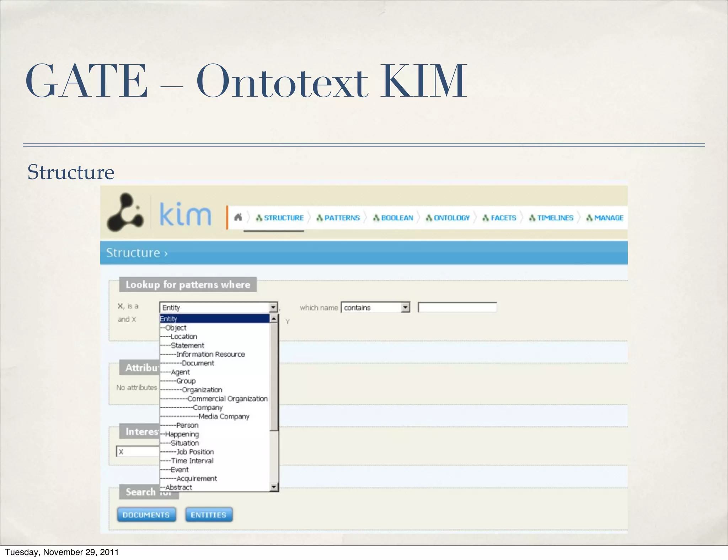This screenshot has height=560, width=728.
Task: Switch to the PATTERNS tab
Action: point(342,218)
